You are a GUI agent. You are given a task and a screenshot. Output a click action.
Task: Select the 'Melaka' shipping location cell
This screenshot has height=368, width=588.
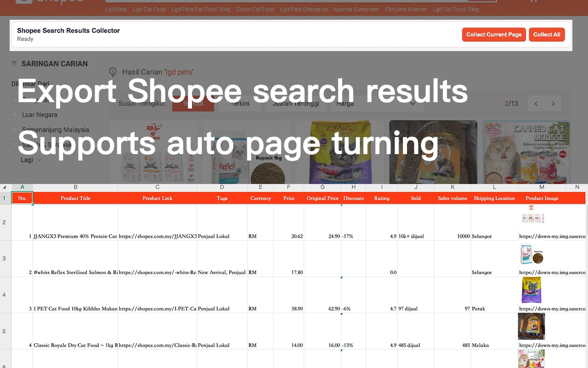click(x=495, y=332)
